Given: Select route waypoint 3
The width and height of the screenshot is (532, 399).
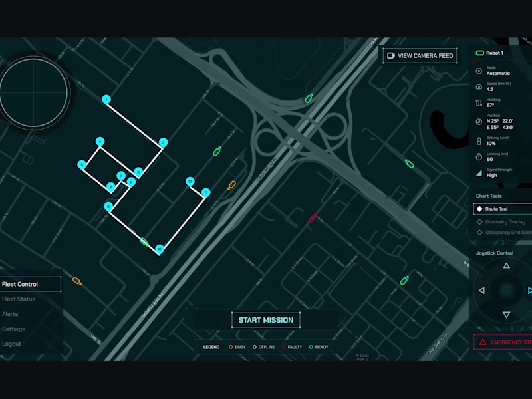Looking at the screenshot, I should 138,172.
